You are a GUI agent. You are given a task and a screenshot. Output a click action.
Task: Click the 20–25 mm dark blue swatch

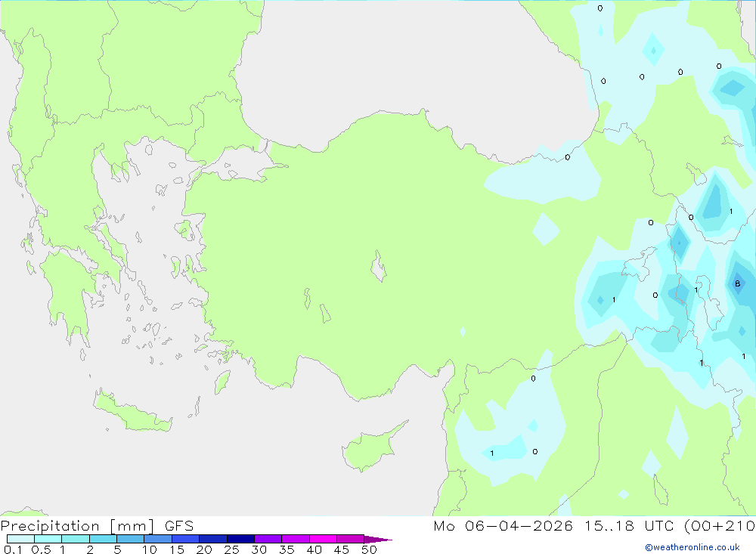click(x=212, y=539)
